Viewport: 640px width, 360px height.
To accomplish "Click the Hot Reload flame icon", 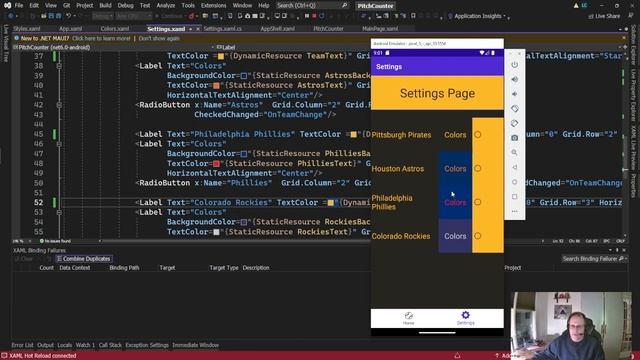I will pyautogui.click(x=191, y=16).
